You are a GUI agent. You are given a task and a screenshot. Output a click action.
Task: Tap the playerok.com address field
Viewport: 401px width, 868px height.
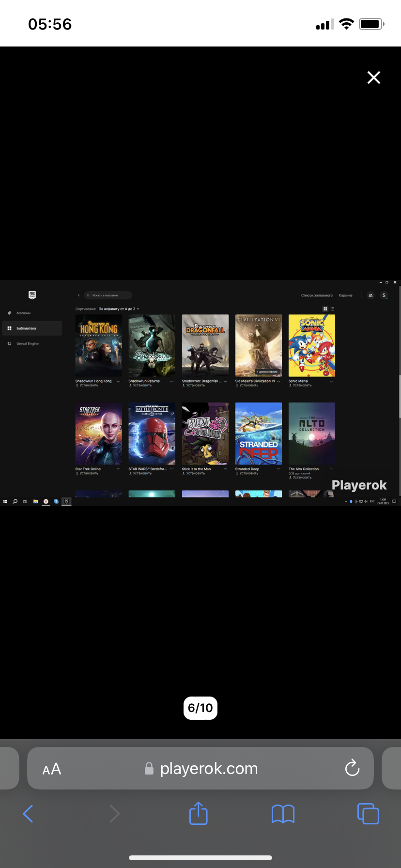200,768
